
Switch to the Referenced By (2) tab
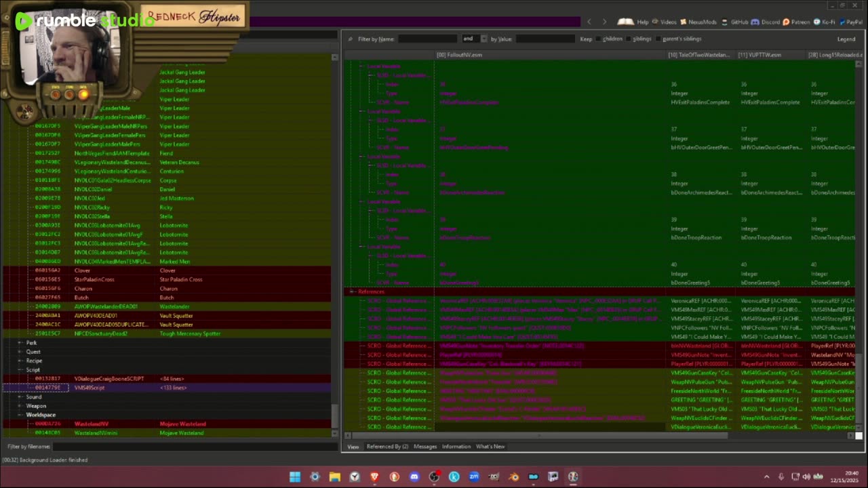click(387, 447)
